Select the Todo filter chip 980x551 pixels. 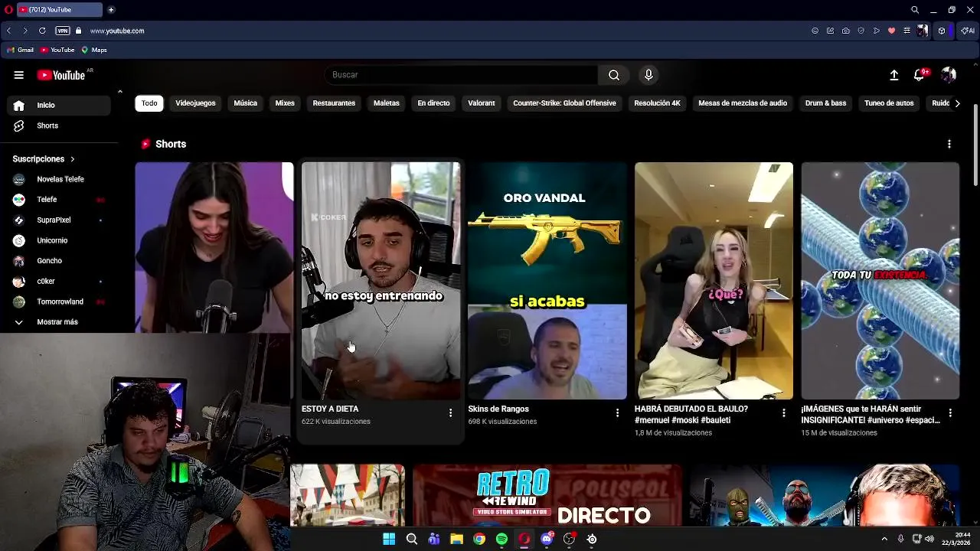[149, 103]
